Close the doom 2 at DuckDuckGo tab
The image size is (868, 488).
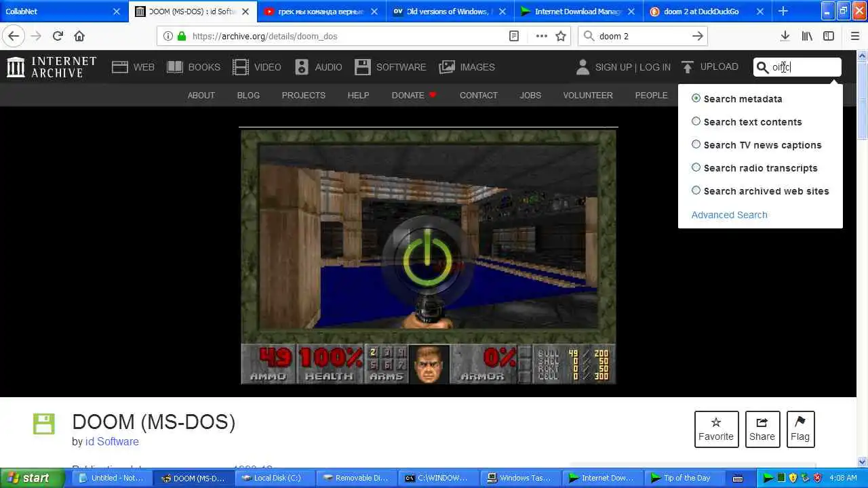pyautogui.click(x=759, y=12)
